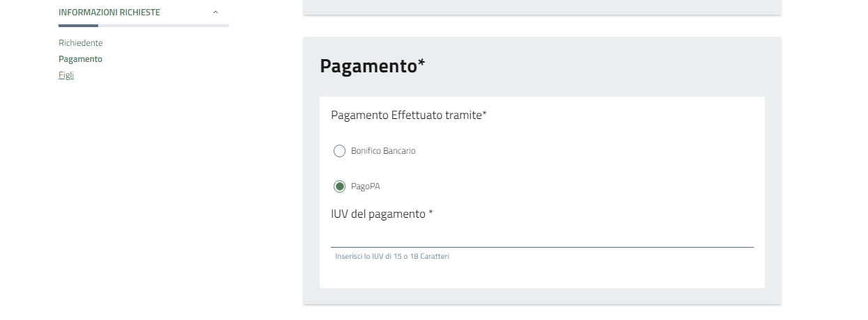Click the Pagamento Effettuato tramite label
This screenshot has height=320, width=868.
(x=408, y=115)
